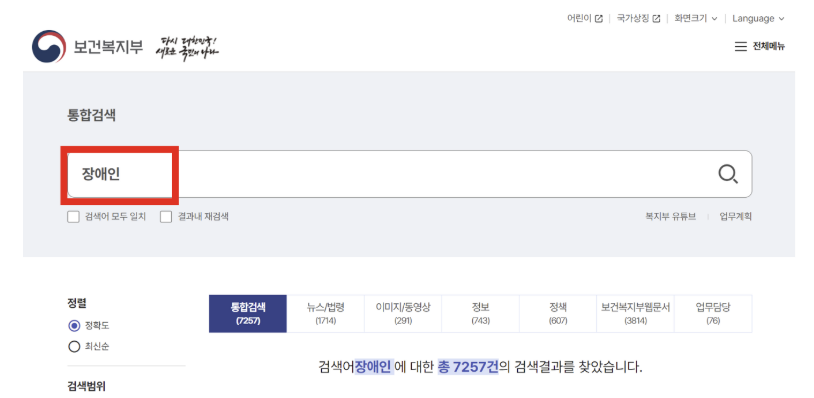
Task: Open the 정책 results tab
Action: click(x=558, y=313)
